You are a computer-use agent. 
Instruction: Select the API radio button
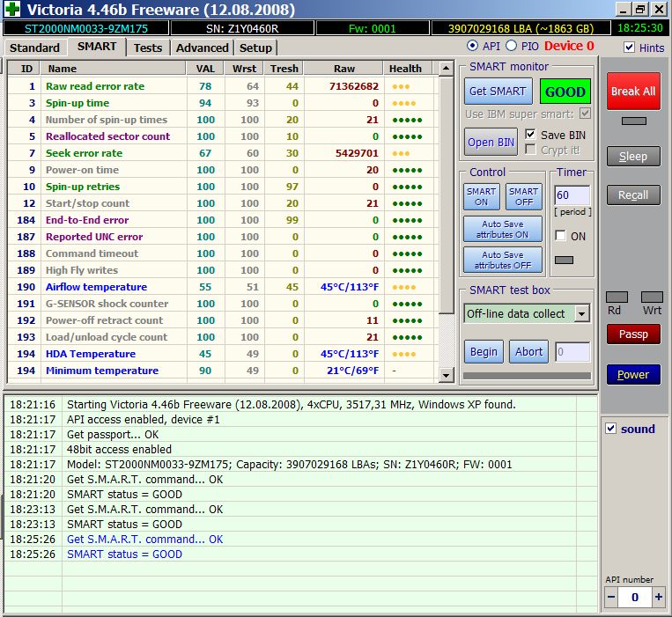472,46
